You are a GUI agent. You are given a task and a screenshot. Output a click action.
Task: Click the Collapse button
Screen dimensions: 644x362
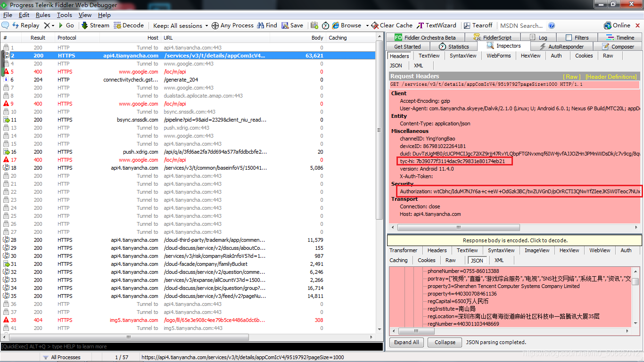tap(445, 342)
